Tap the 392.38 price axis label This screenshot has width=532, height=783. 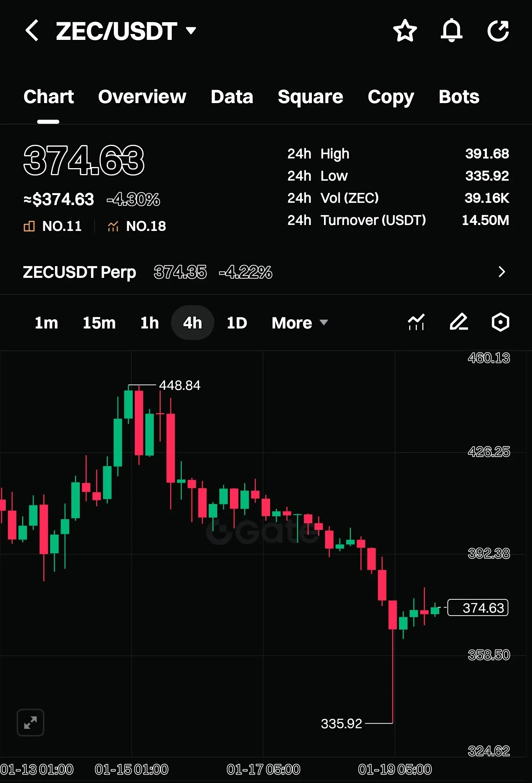click(489, 554)
